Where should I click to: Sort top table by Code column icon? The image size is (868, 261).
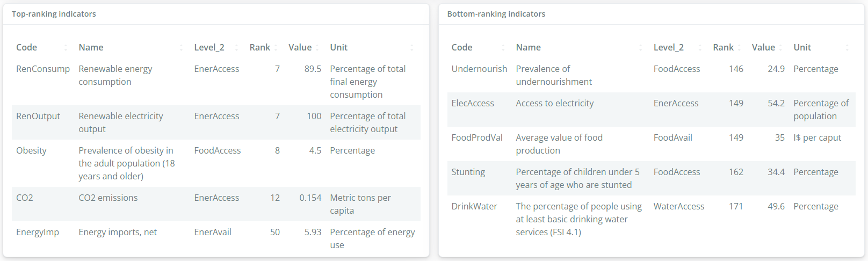[66, 48]
